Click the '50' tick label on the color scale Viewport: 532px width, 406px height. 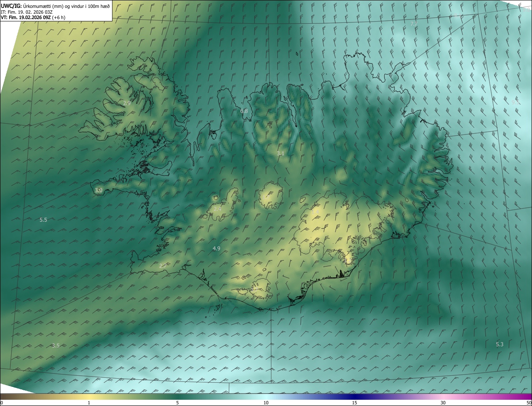click(529, 403)
